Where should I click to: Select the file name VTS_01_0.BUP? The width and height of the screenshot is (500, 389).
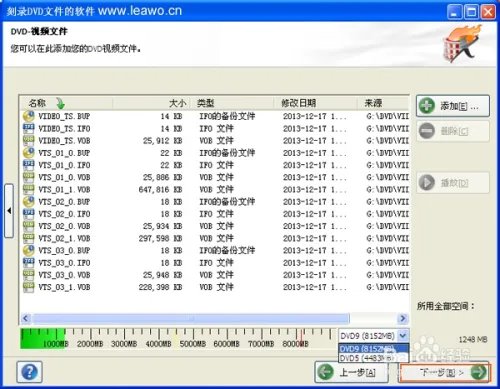tap(64, 153)
